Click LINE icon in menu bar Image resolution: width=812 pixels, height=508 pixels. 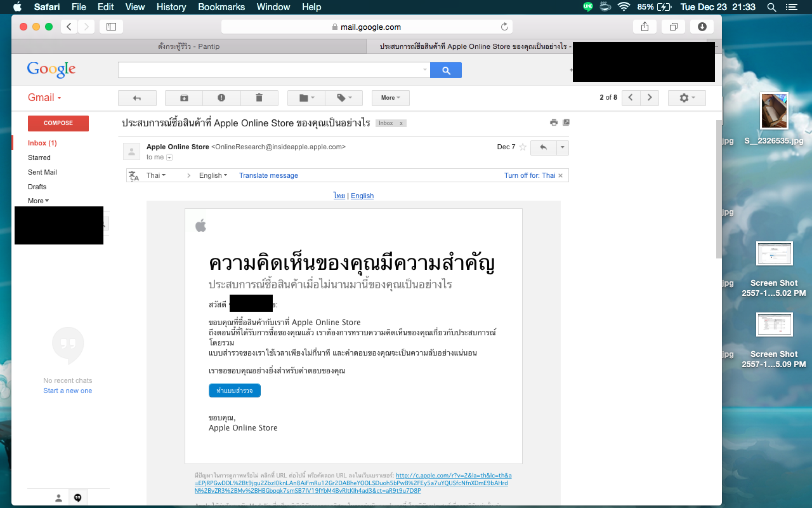pos(588,7)
